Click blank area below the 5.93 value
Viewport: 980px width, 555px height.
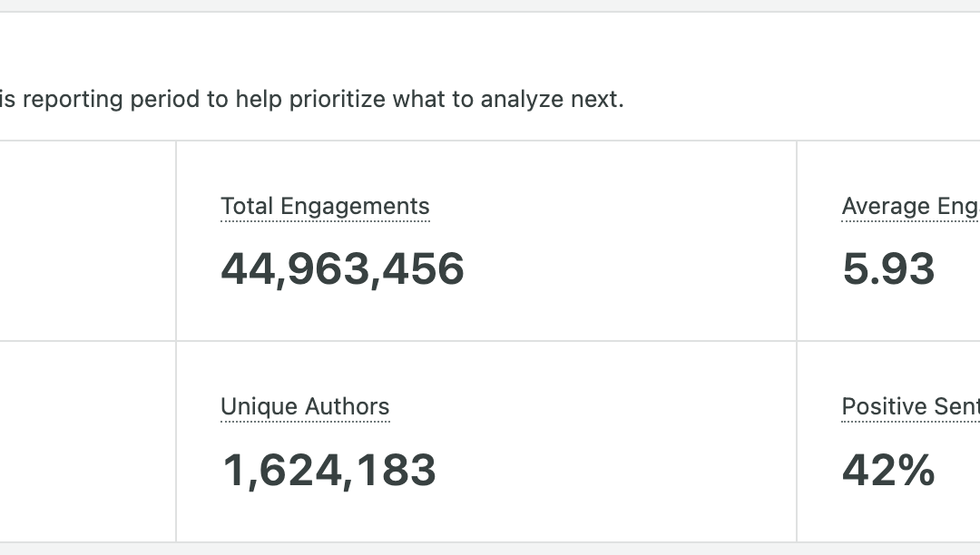click(888, 316)
